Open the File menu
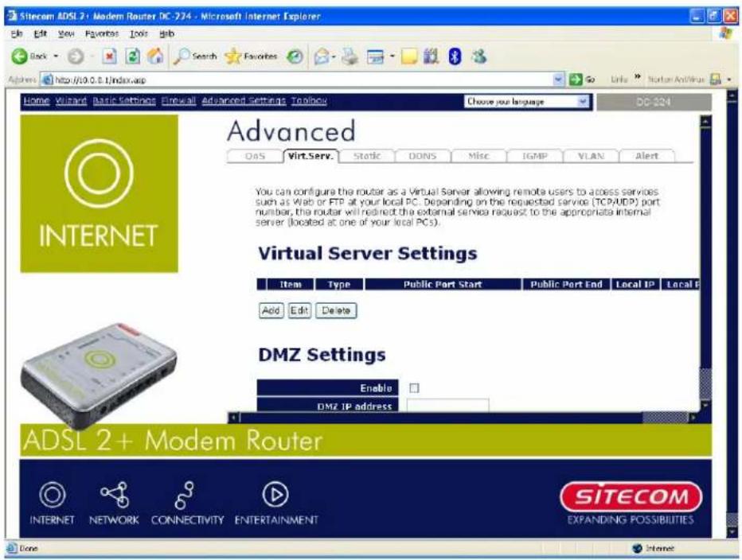 click(x=17, y=33)
